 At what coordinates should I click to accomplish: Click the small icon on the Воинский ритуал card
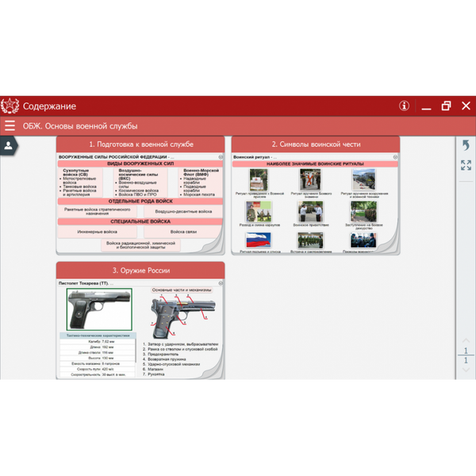point(396,157)
